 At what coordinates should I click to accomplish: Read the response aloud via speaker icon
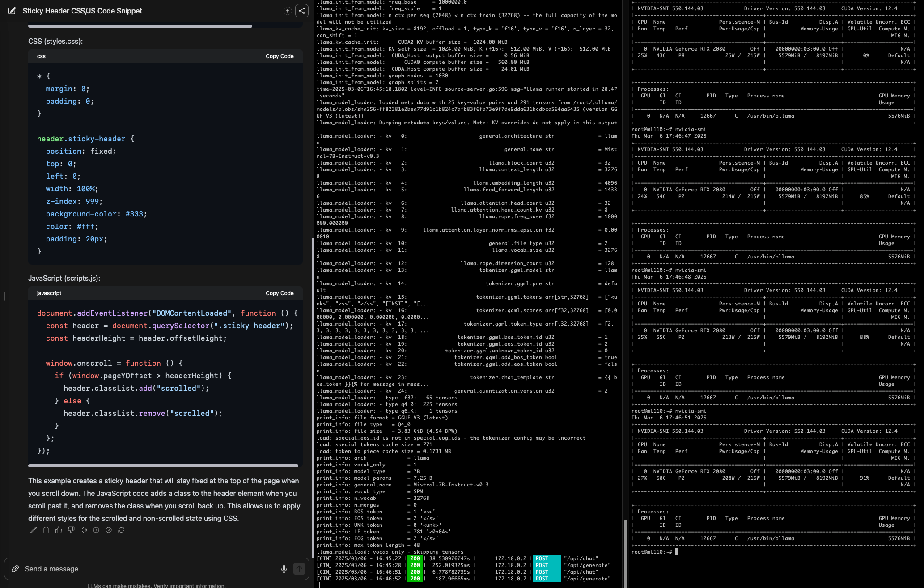pos(83,530)
